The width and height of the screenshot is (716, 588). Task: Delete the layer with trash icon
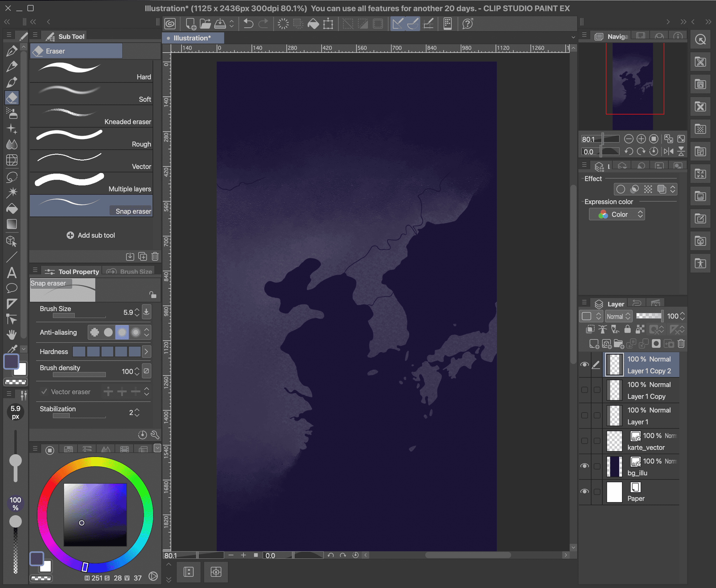click(x=681, y=344)
